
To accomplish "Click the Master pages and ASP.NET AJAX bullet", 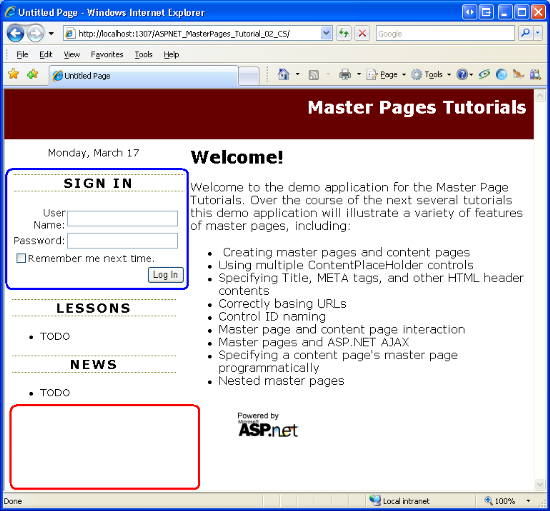I will tap(314, 342).
